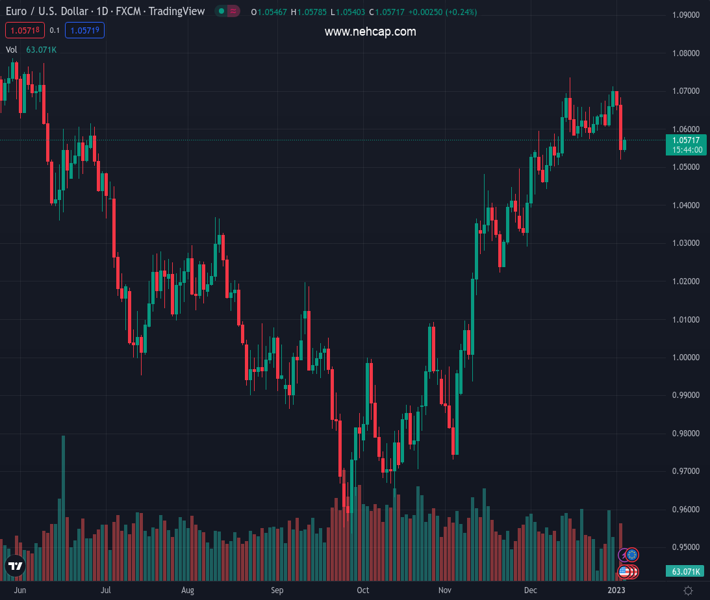710x600 pixels.
Task: Click the Dec label on time axis
Action: [530, 591]
